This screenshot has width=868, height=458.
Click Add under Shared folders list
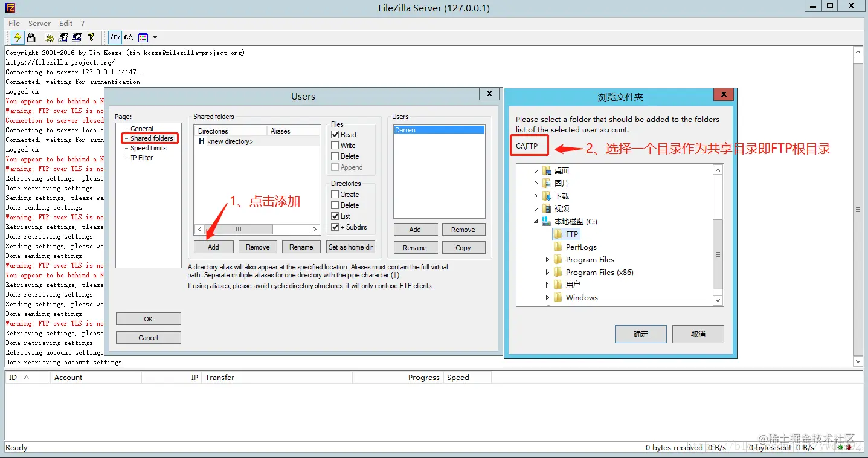pos(213,247)
